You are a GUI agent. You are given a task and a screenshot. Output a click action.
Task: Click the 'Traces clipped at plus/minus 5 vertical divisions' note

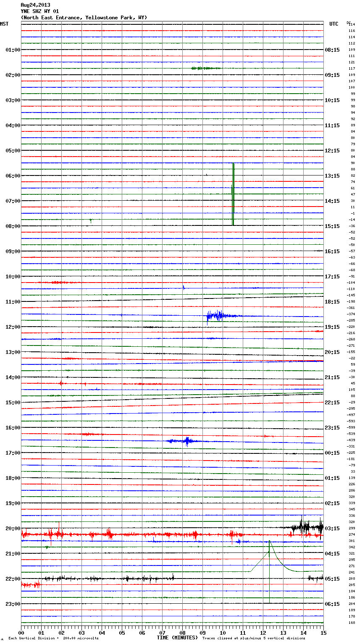click(254, 639)
